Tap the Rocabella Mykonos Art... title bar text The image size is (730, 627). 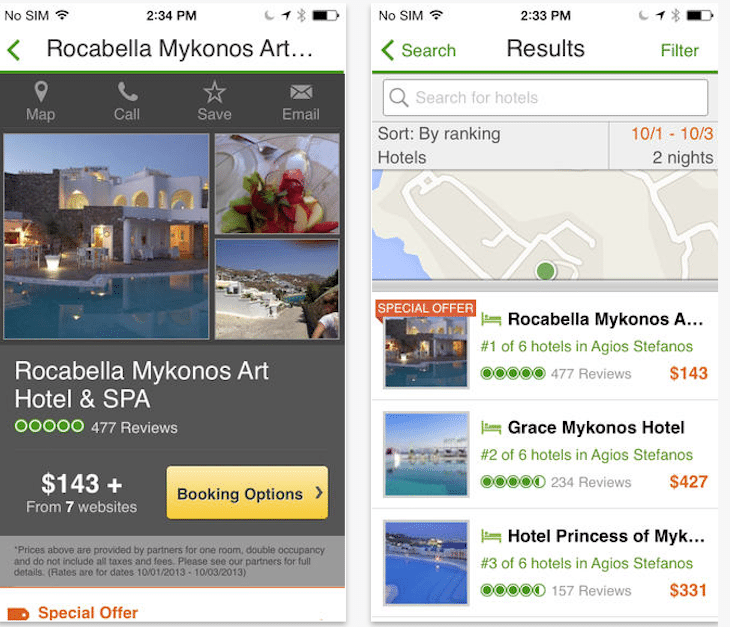[x=180, y=48]
